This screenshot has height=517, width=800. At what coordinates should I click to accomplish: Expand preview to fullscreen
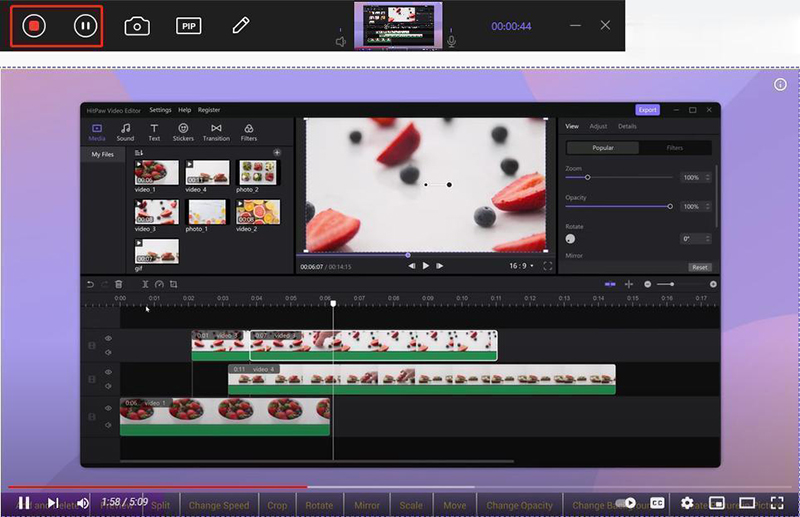tap(547, 266)
